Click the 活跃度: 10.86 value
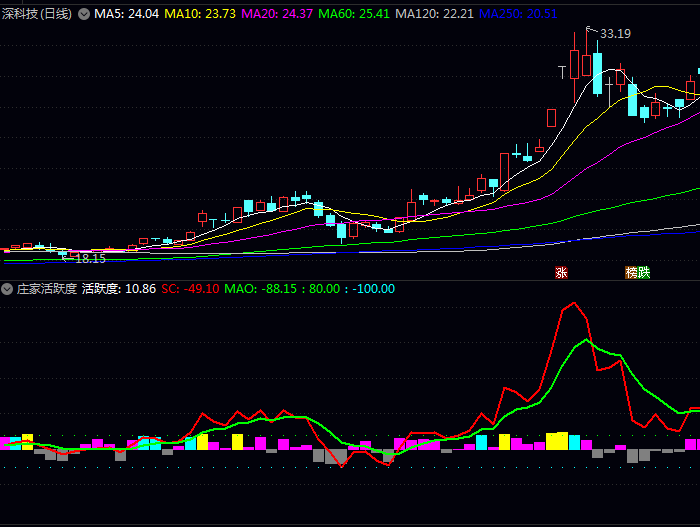 click(119, 289)
